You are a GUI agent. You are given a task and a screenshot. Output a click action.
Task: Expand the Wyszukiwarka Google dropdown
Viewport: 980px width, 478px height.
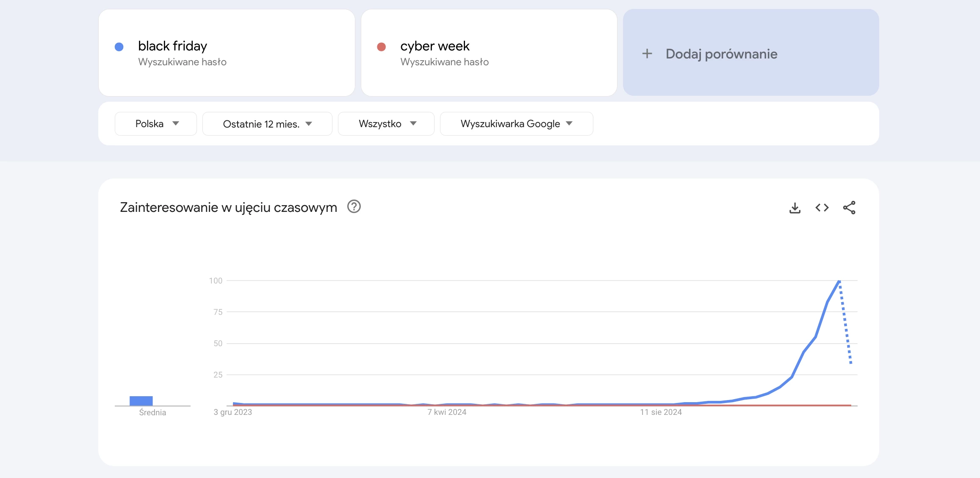click(516, 124)
